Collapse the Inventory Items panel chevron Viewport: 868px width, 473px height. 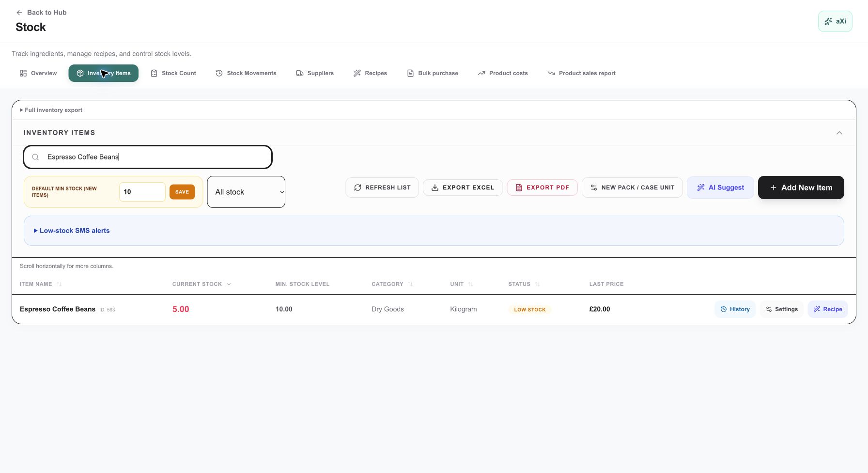(x=839, y=133)
